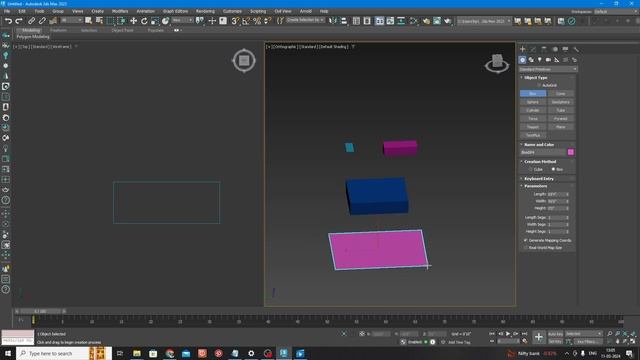Open the Create Selection Set dropdown

[x=305, y=20]
